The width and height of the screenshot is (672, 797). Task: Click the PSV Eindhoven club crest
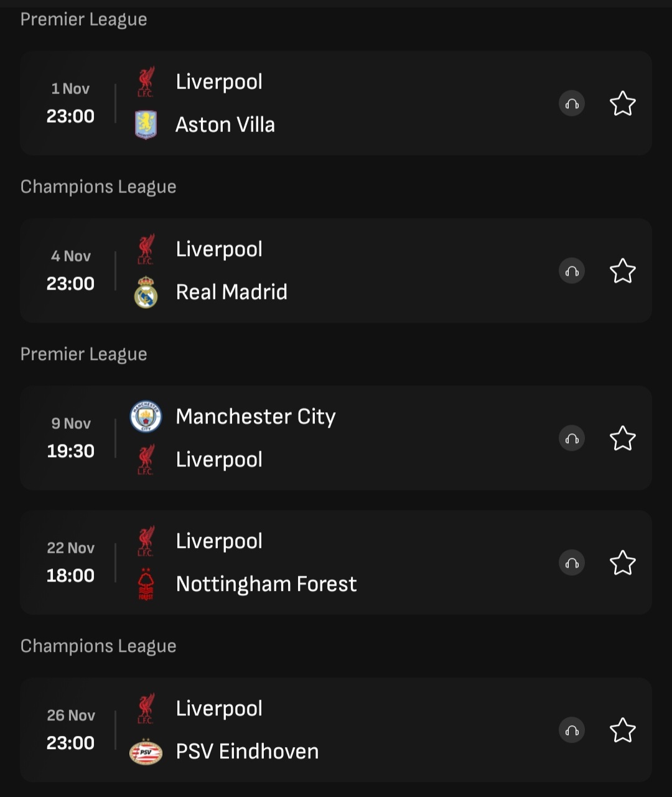coord(146,752)
